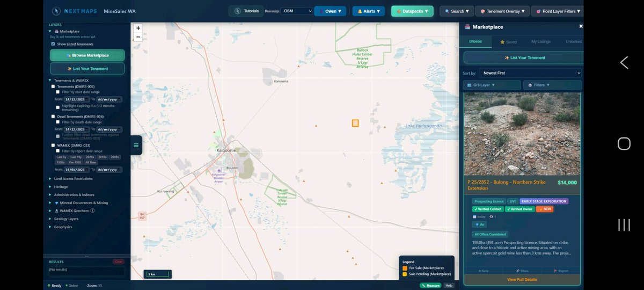
Task: Click the WAMEX Geochem info icon
Action: tap(92, 211)
